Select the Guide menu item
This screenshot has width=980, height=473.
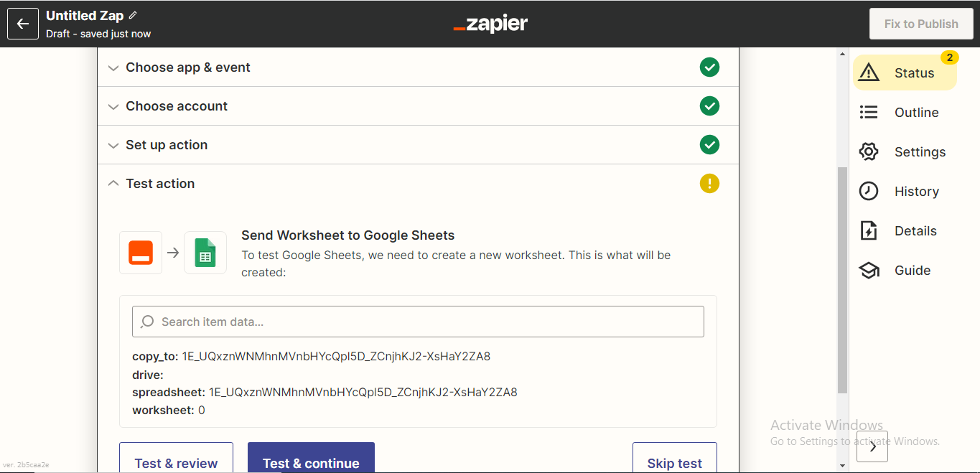point(913,271)
